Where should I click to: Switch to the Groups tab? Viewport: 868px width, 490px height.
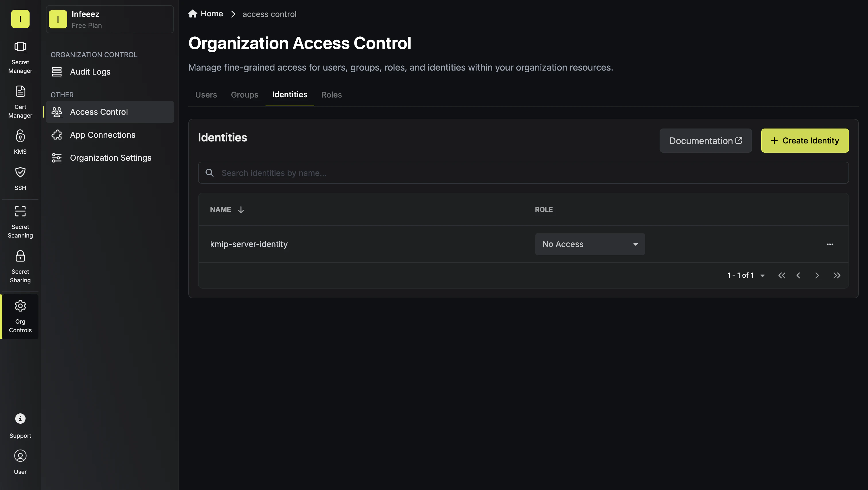[x=244, y=95]
